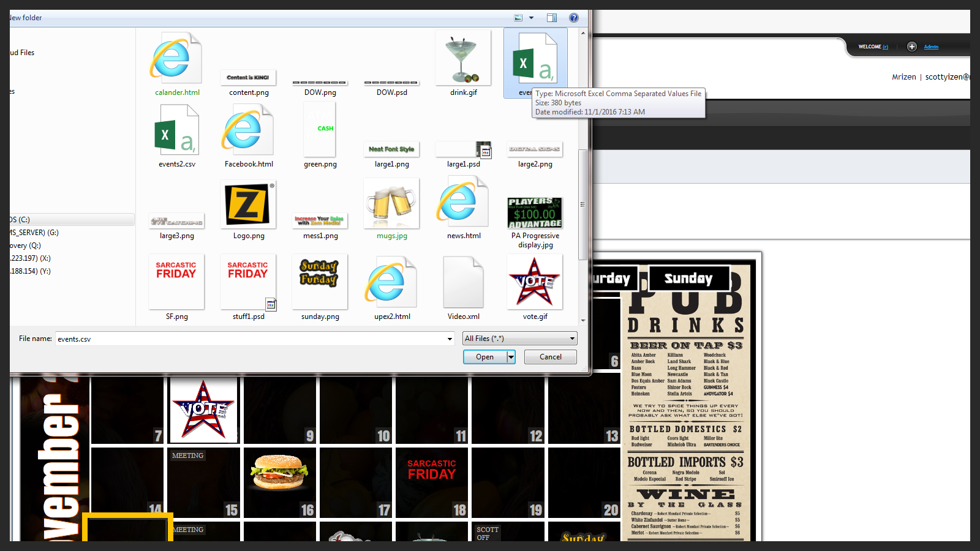980x551 pixels.
Task: Select the events.csv Excel file icon
Action: [x=535, y=58]
